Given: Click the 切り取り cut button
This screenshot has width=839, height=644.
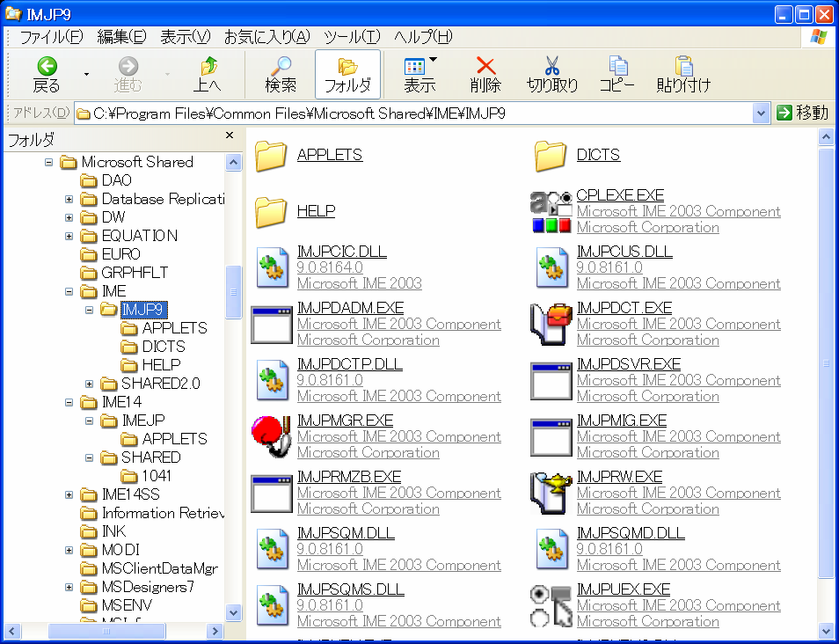Looking at the screenshot, I should [552, 75].
